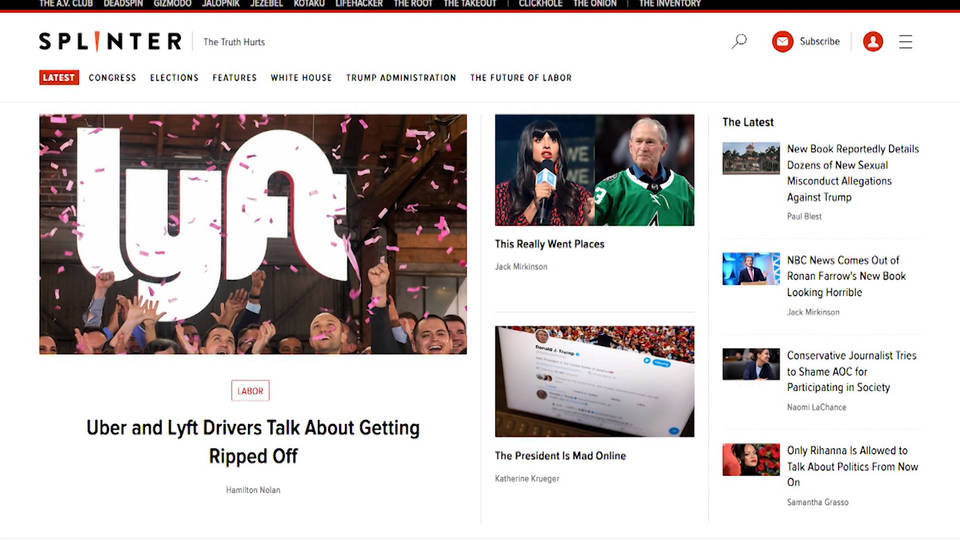Go to Gizmodo in top bar
The image size is (960, 540).
(x=173, y=4)
